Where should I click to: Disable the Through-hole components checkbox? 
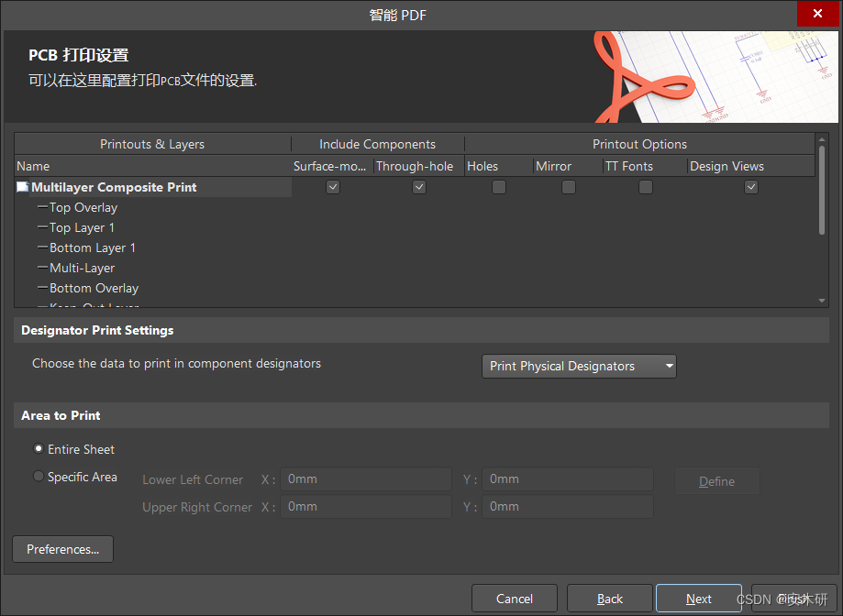coord(418,187)
